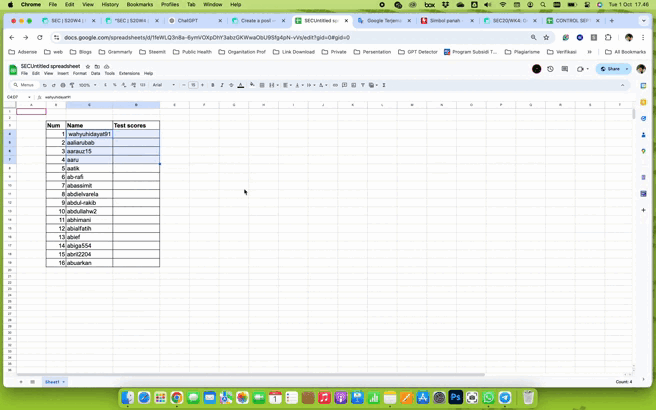
Task: Open the text wrapping dropdown
Action: 310,85
